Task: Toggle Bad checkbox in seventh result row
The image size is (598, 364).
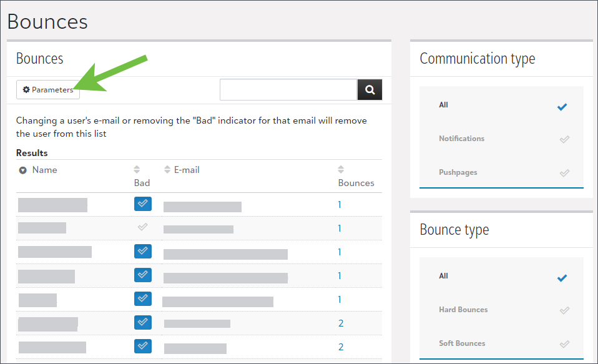Action: pyautogui.click(x=143, y=346)
